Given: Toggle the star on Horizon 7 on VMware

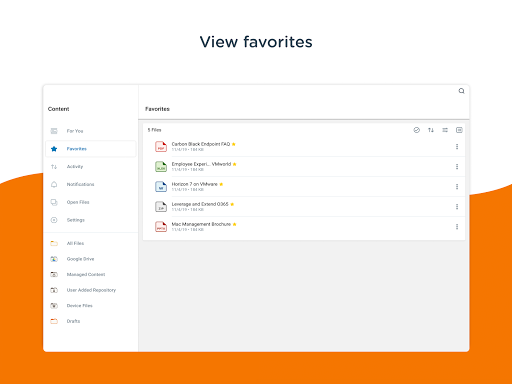Looking at the screenshot, I should [221, 184].
